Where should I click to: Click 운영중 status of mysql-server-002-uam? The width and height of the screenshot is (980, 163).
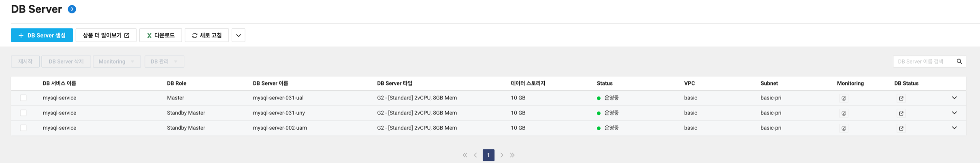click(611, 128)
